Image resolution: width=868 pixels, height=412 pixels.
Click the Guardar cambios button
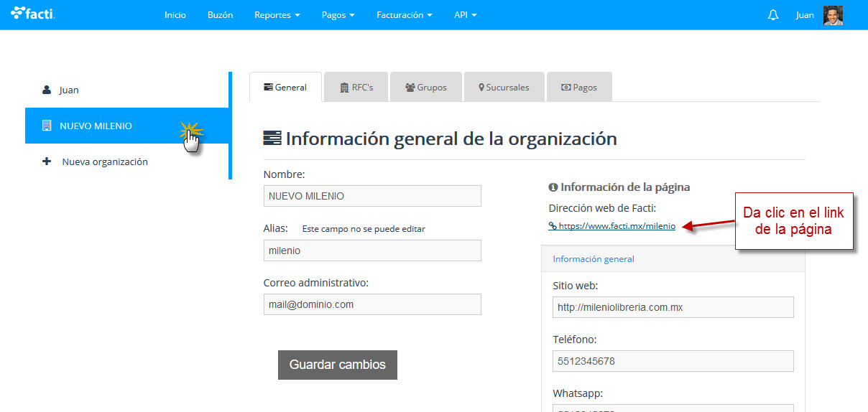tap(338, 365)
